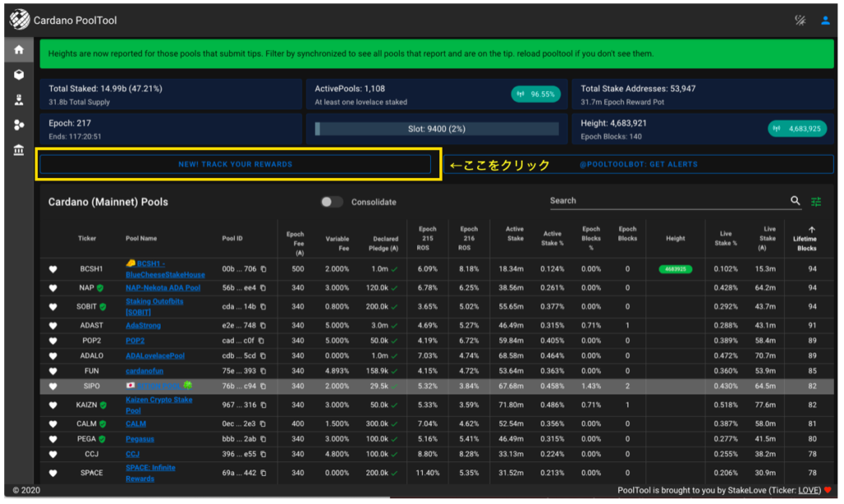
Task: Open the Home page in sidebar
Action: point(18,49)
